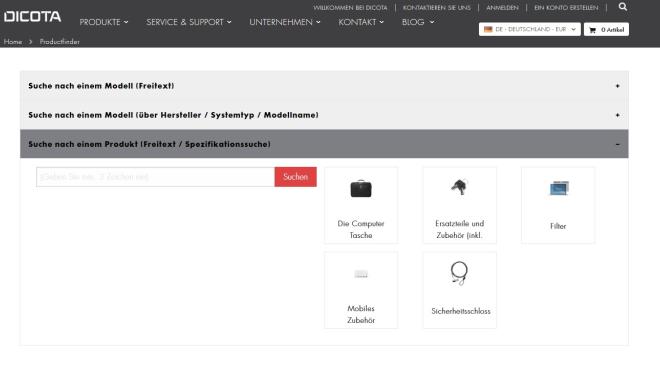Open the Produkte menu
The image size is (660, 369).
104,22
